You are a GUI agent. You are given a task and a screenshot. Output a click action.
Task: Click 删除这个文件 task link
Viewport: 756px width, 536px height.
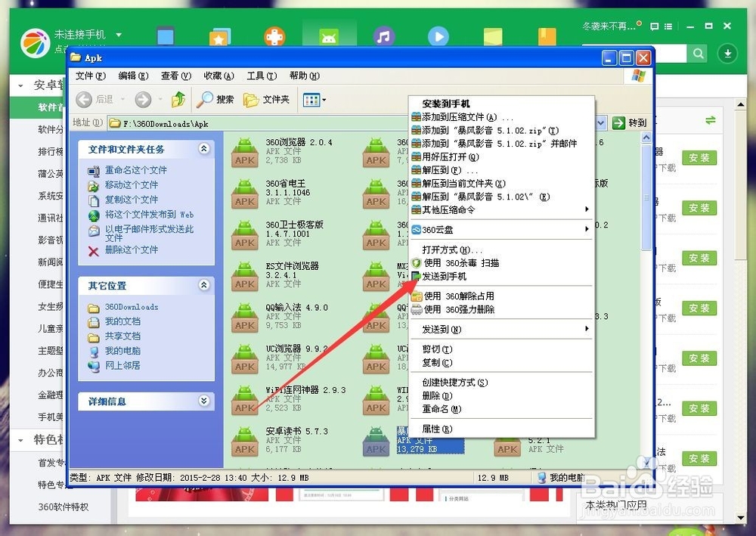coord(132,249)
